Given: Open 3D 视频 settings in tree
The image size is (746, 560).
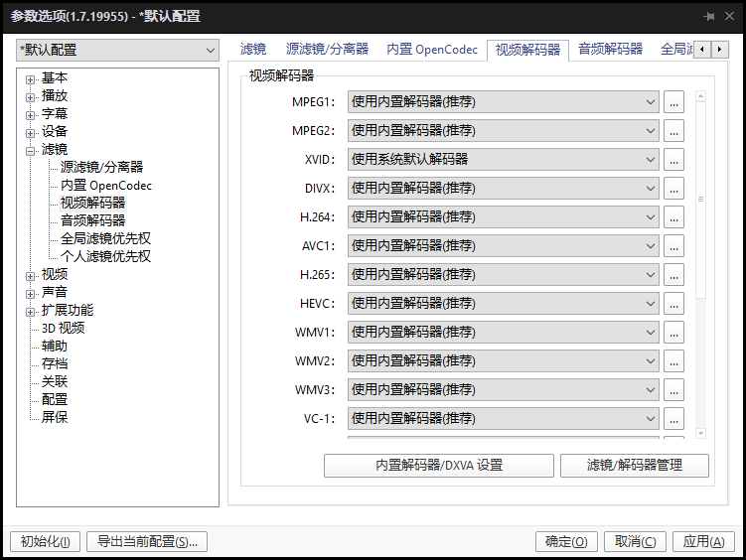Looking at the screenshot, I should 63,328.
